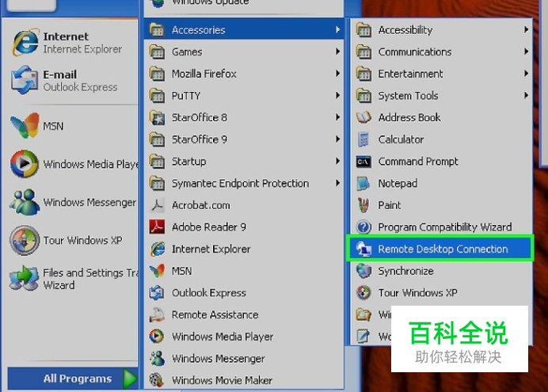
Task: Select the Entertainment folder
Action: tap(441, 74)
